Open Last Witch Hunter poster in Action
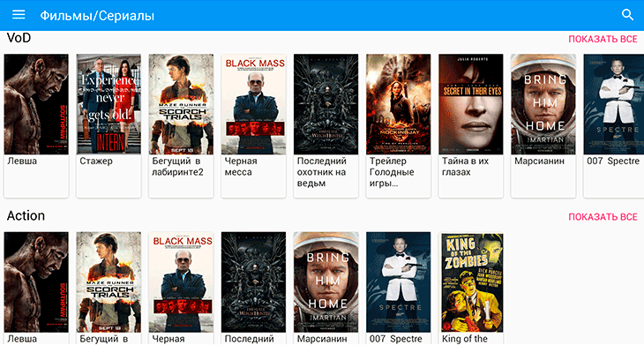The image size is (644, 353). coord(253,282)
